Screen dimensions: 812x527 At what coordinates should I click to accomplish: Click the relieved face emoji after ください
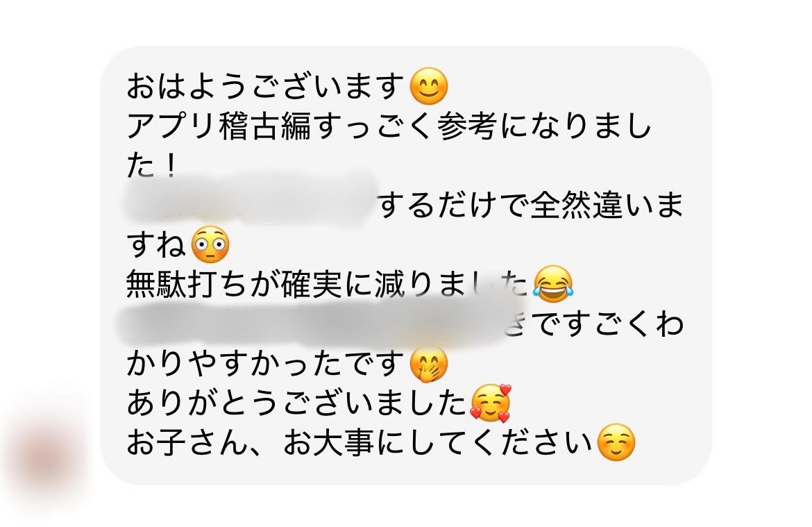616,443
